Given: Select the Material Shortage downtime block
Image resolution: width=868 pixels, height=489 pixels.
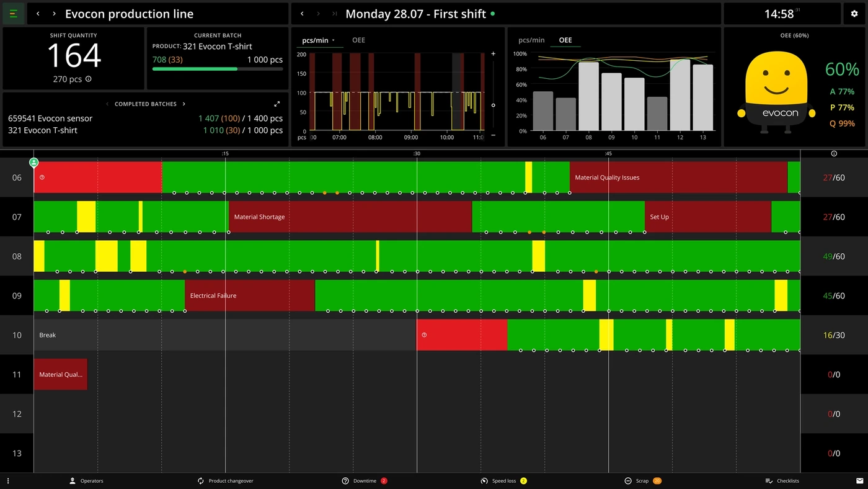Looking at the screenshot, I should [x=350, y=217].
